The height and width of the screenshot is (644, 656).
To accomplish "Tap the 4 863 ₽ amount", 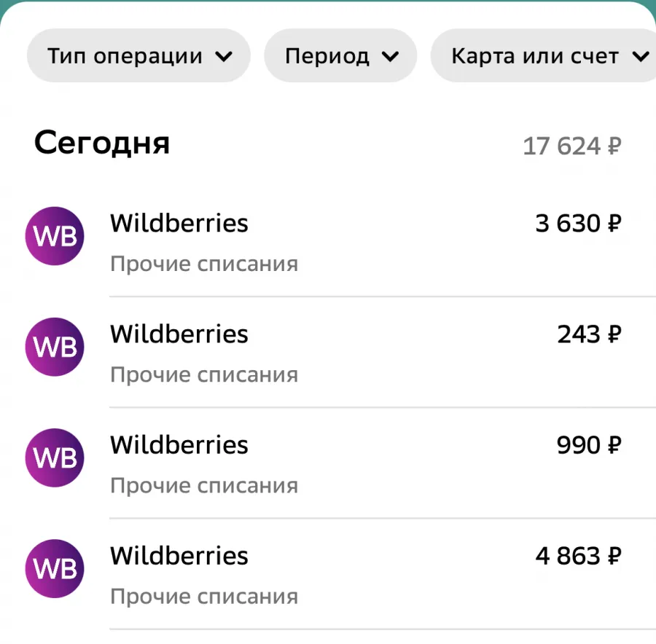I will (578, 556).
